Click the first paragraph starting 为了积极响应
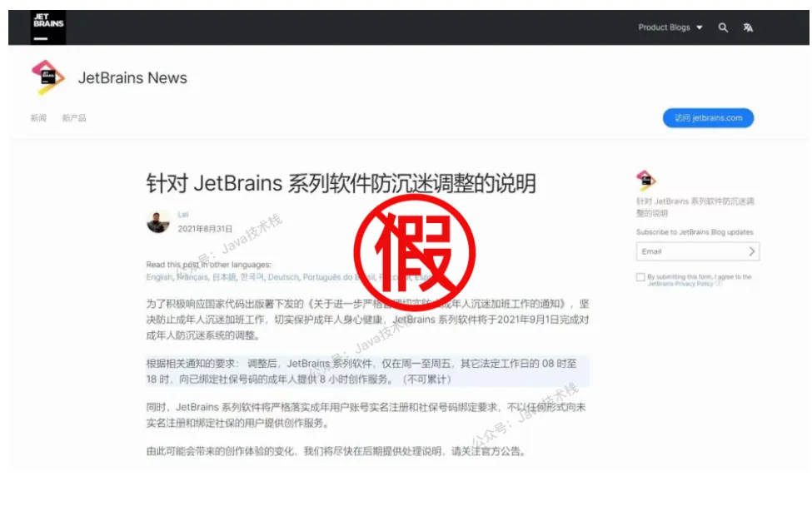 [367, 320]
